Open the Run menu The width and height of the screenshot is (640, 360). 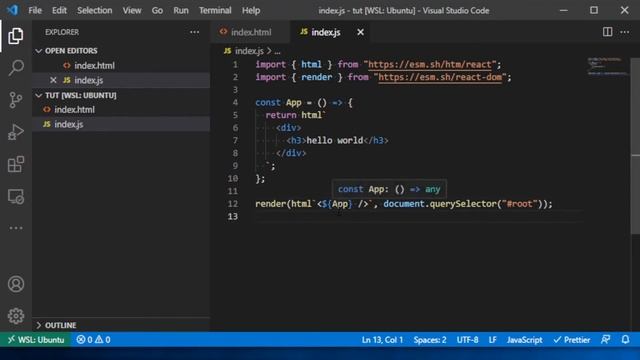(181, 10)
